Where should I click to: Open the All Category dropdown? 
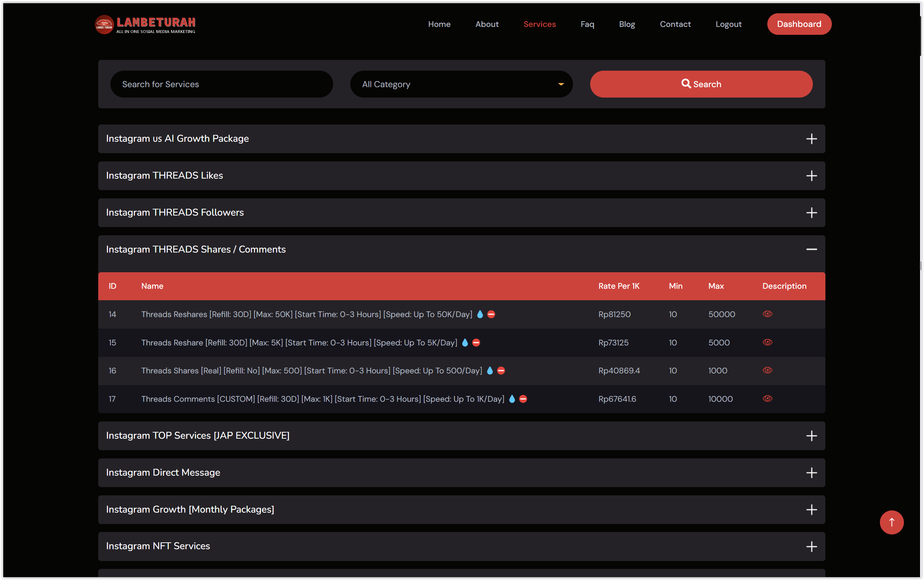pyautogui.click(x=460, y=84)
